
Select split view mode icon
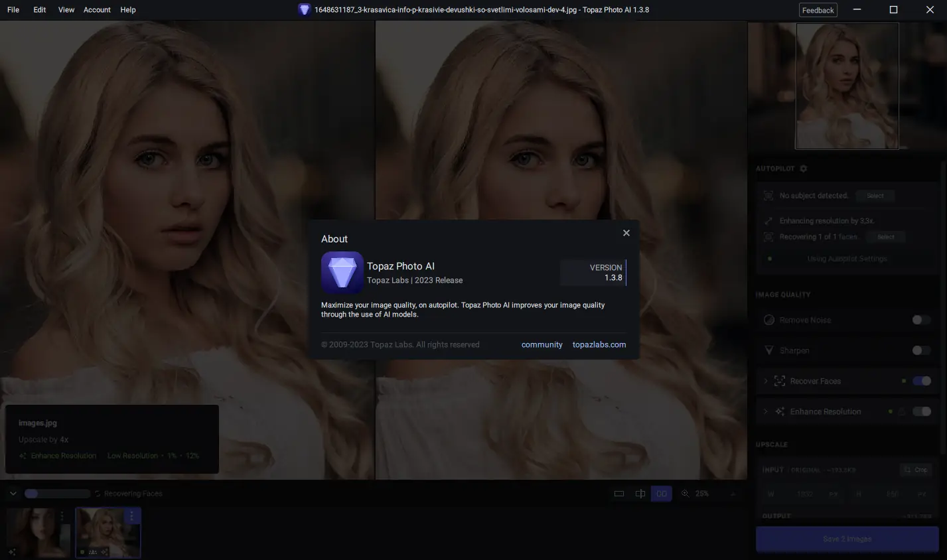pyautogui.click(x=640, y=494)
